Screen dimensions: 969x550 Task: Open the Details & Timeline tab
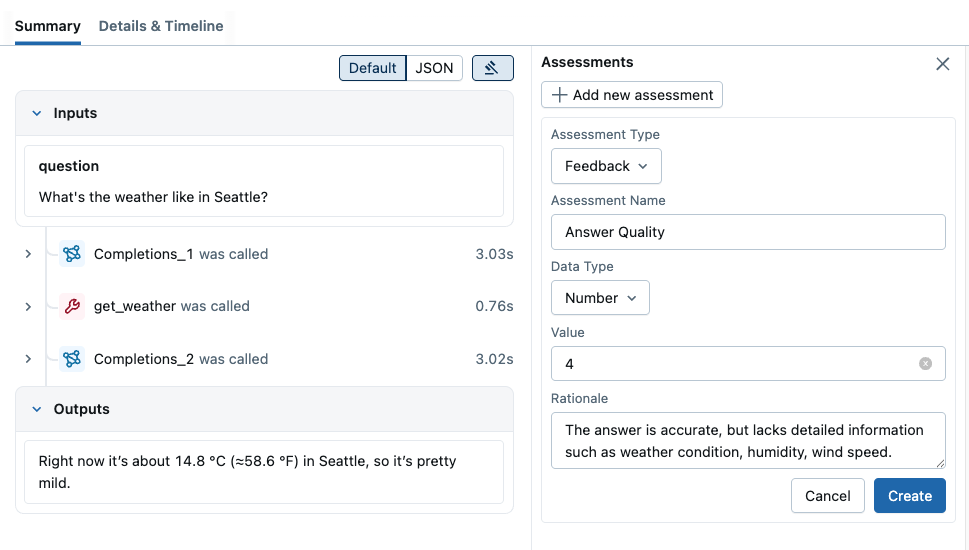161,26
